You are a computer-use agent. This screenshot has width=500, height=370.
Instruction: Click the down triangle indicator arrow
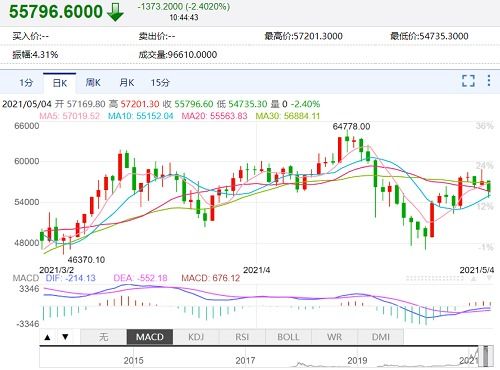click(x=65, y=337)
